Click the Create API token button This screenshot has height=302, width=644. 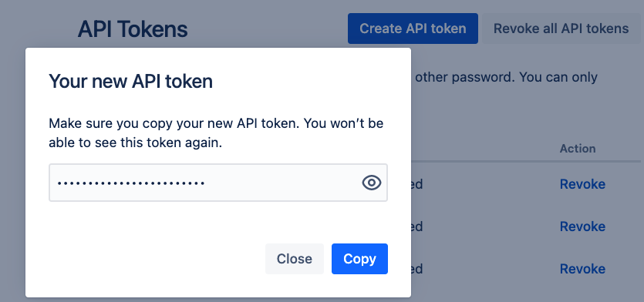(x=413, y=29)
